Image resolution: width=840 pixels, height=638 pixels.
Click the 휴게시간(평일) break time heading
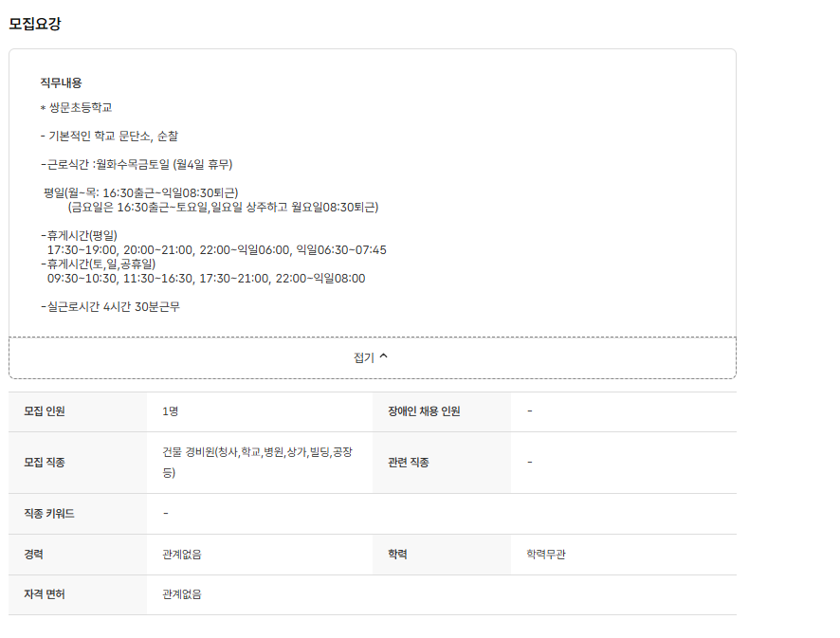point(80,235)
